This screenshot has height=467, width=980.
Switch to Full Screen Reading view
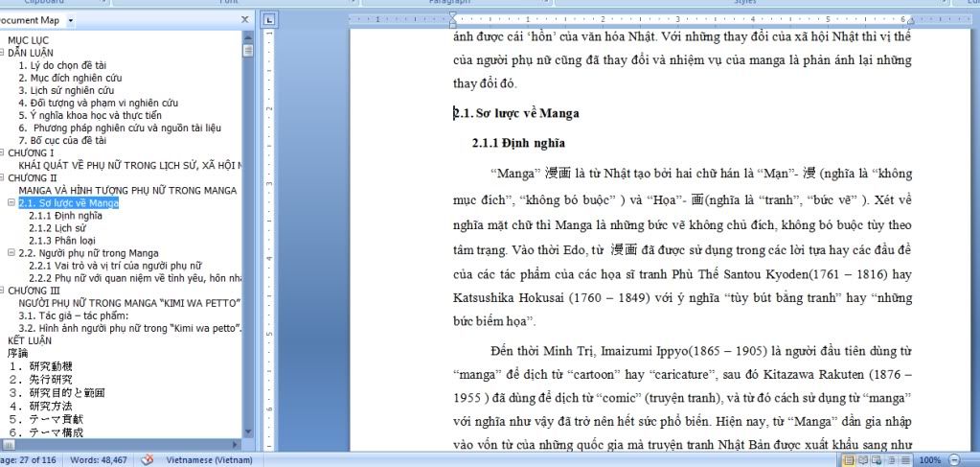click(862, 460)
